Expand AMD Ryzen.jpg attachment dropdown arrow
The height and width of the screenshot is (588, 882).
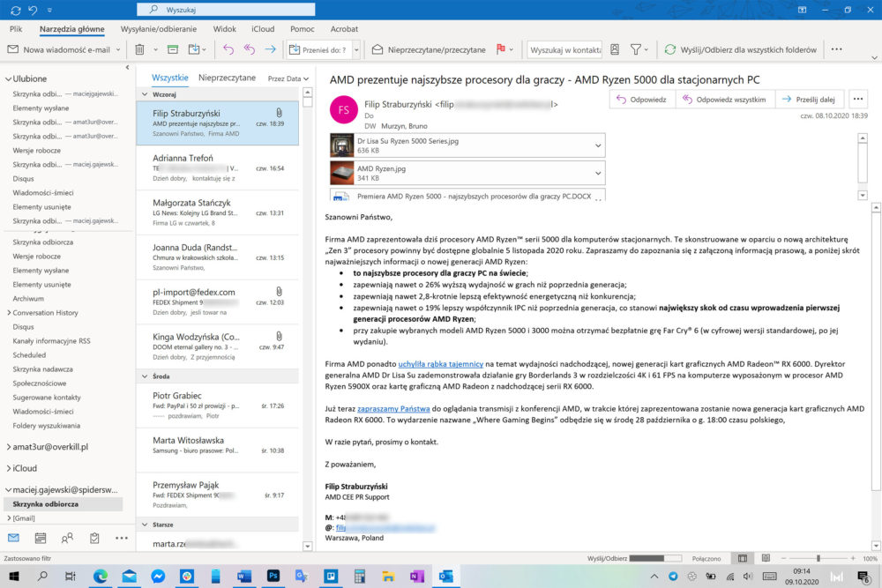598,173
